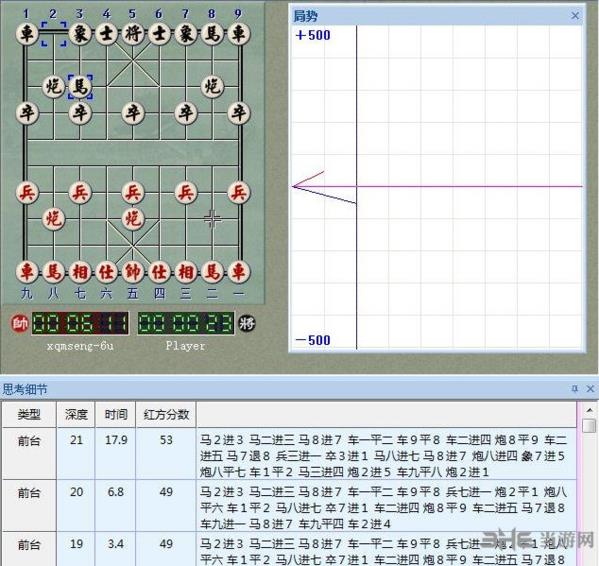Select the black pawn on file 5

click(133, 113)
